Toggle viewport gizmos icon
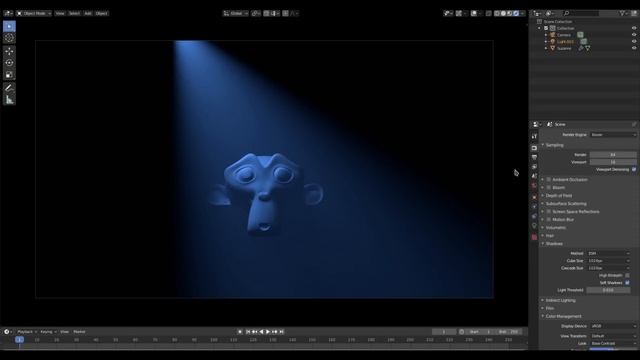Viewport: 640px width, 360px height. [x=459, y=13]
